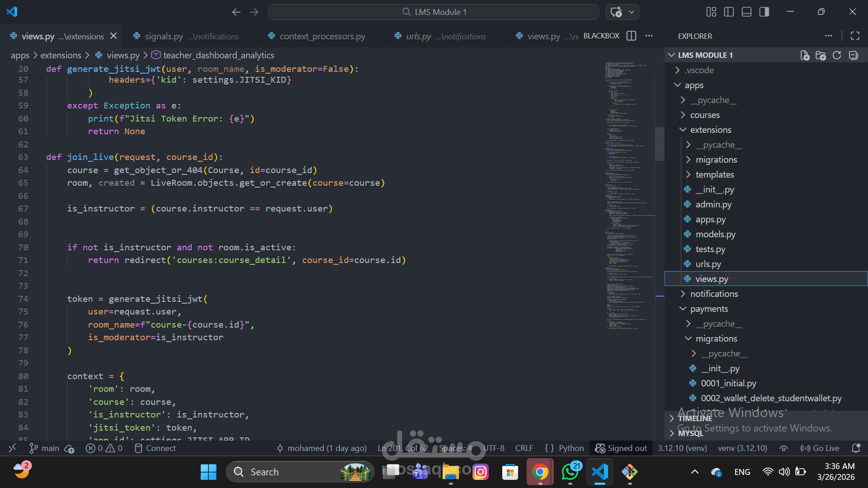Collapse the payments folder
The width and height of the screenshot is (868, 488).
[709, 309]
